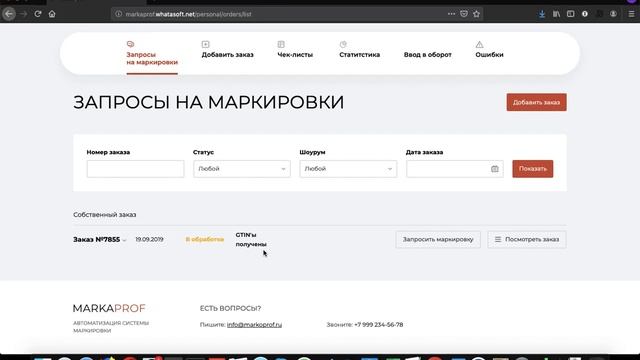Click plus icon above Добавить заказ

[205, 44]
